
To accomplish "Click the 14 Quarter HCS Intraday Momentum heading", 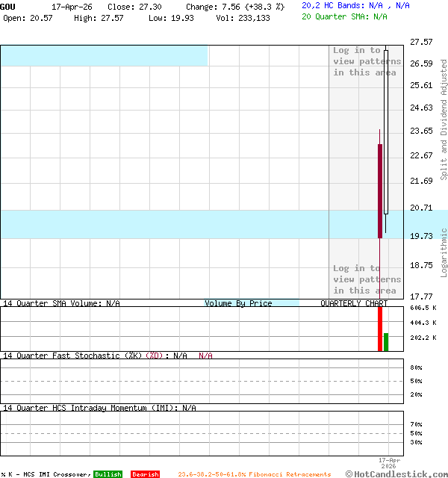I will (99, 408).
